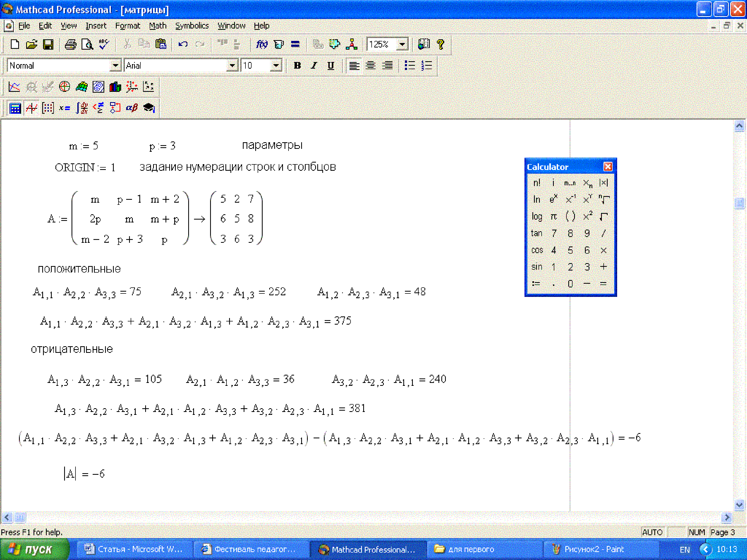Toggle bold formatting
Viewport: 747px width, 560px height.
[x=297, y=65]
